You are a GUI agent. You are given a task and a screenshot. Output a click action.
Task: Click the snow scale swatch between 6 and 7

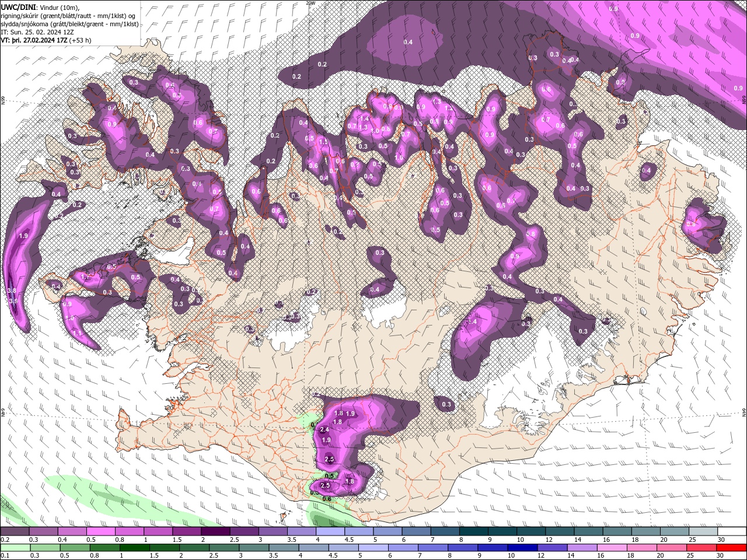pyautogui.click(x=416, y=531)
